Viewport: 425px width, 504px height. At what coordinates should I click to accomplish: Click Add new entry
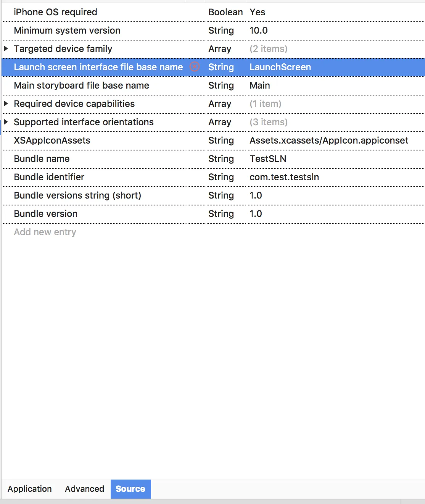point(45,232)
